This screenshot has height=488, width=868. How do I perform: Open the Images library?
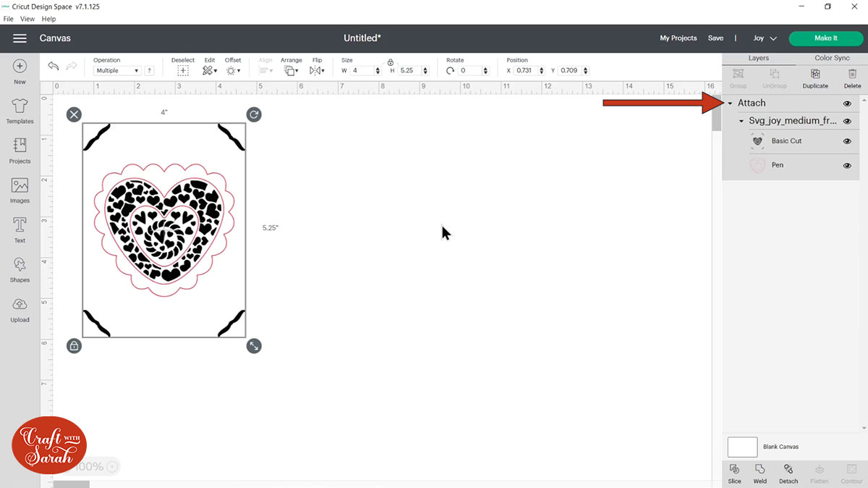click(20, 190)
